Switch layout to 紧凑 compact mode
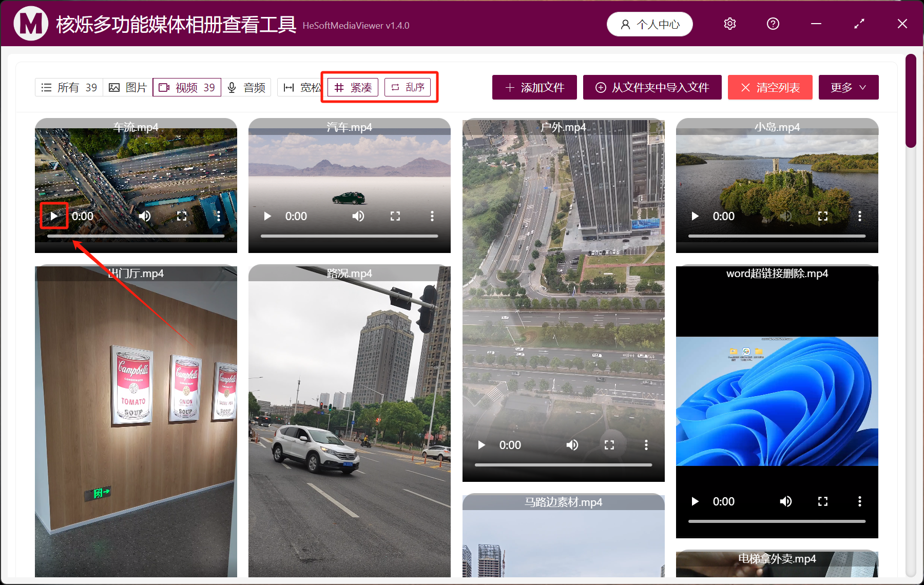 point(352,87)
